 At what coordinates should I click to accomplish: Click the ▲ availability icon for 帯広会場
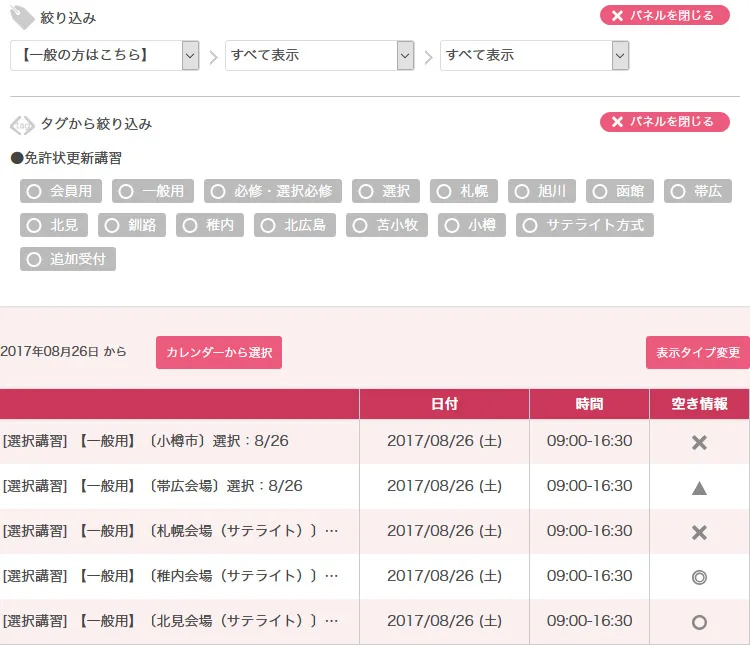point(699,488)
